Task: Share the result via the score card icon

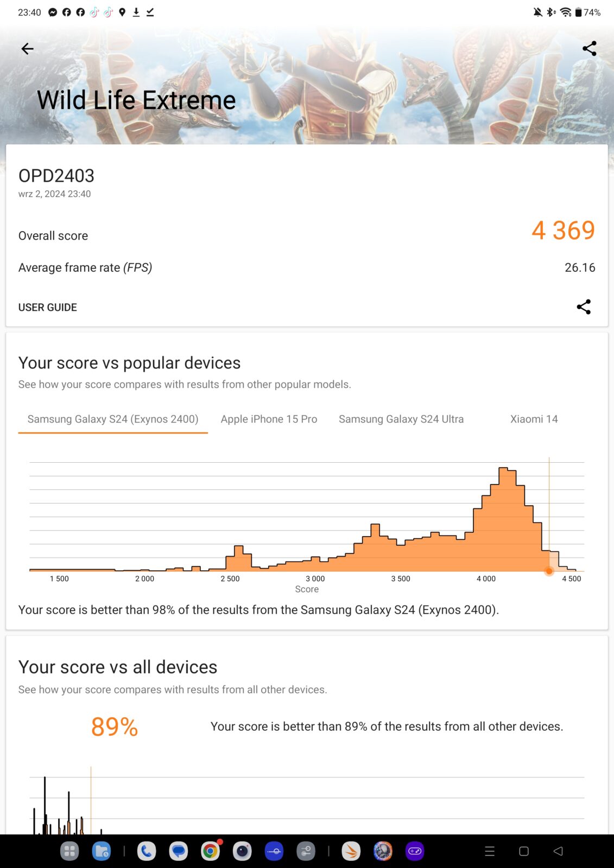Action: click(584, 307)
